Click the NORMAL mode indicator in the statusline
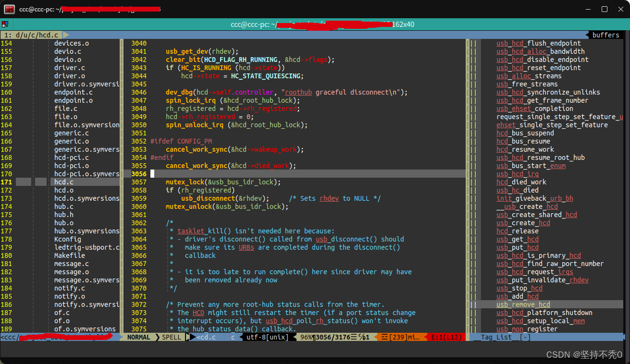630x364 pixels. tap(139, 337)
